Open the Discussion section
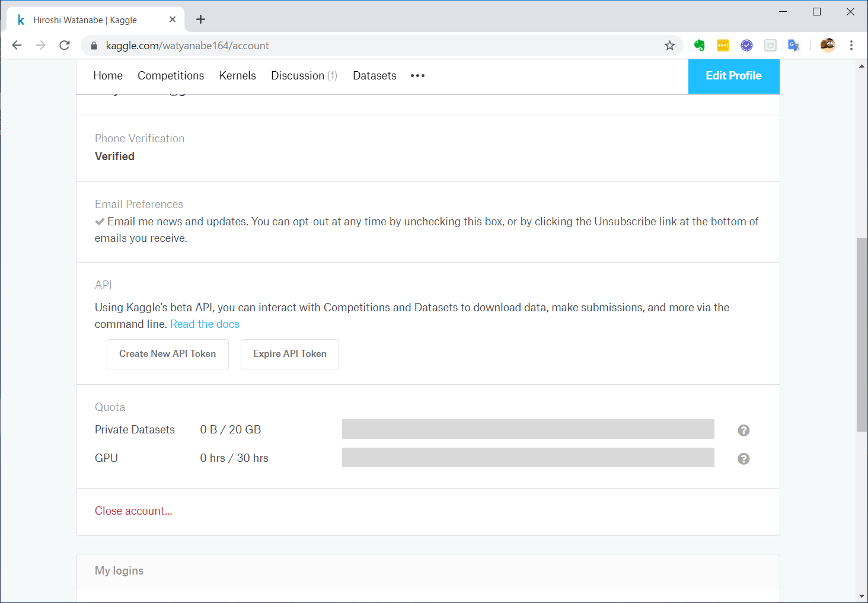Viewport: 868px width, 603px height. 298,76
